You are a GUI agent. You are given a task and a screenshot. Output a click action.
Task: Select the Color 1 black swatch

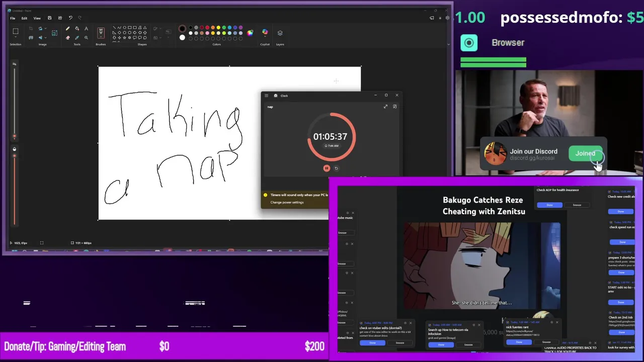pos(182,29)
